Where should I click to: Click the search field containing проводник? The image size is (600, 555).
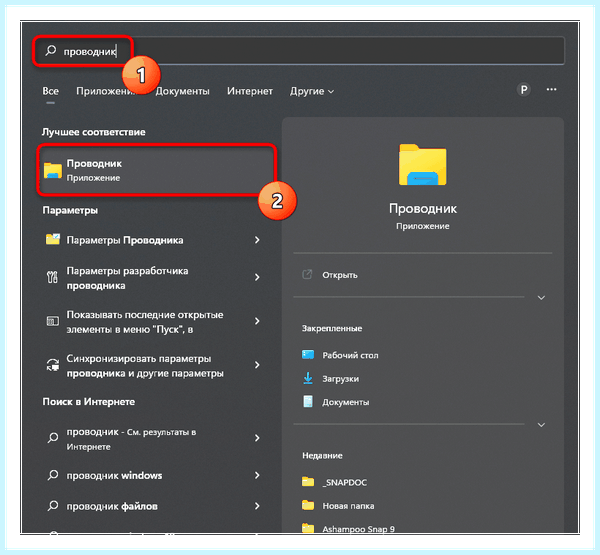click(x=298, y=51)
